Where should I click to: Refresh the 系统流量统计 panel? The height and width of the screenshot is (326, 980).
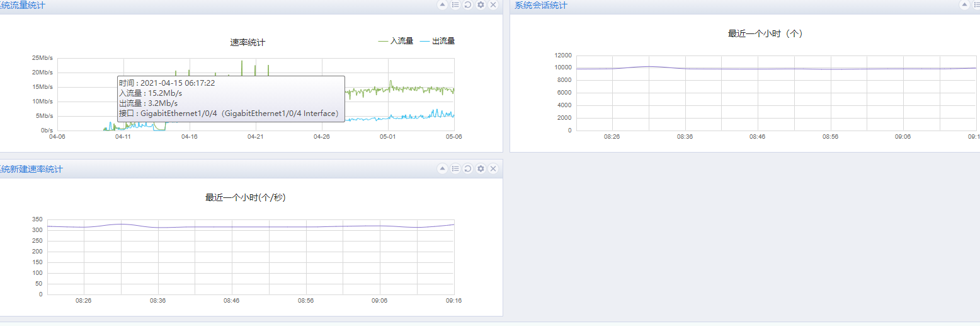coord(468,4)
